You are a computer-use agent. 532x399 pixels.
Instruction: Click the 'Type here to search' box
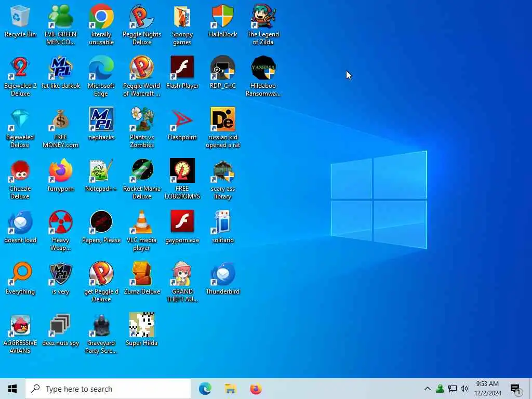tap(108, 389)
